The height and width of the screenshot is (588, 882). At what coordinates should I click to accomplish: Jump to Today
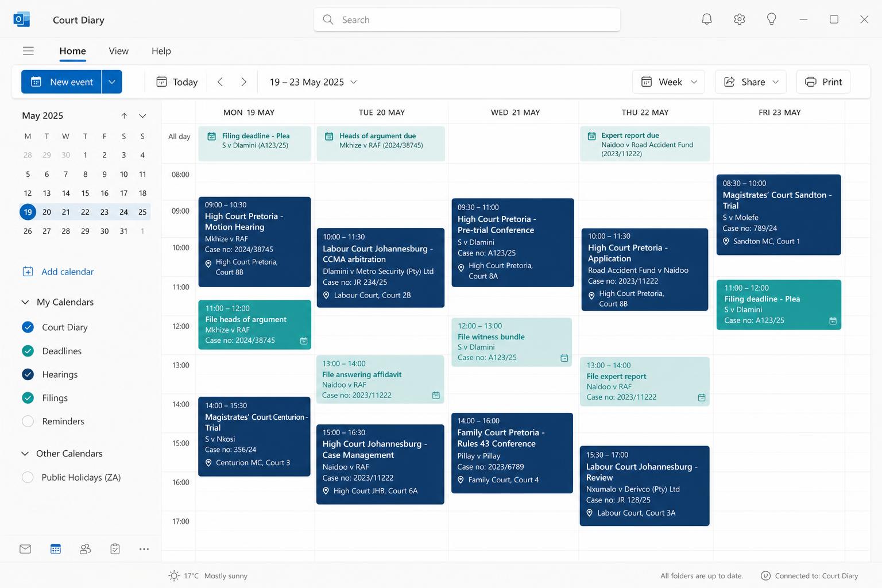pyautogui.click(x=177, y=82)
